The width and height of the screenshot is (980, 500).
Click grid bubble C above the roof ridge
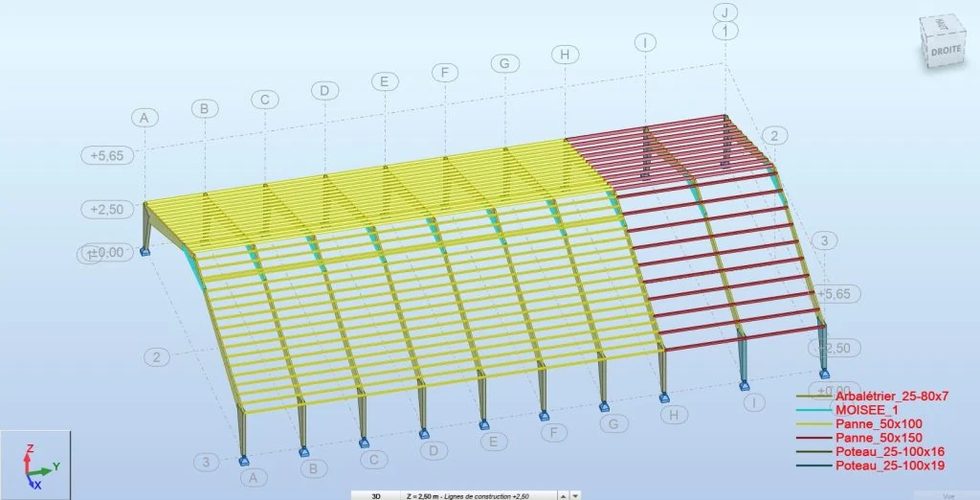264,100
